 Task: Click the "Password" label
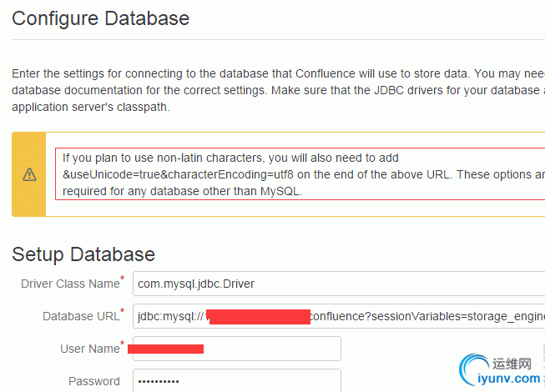point(94,381)
